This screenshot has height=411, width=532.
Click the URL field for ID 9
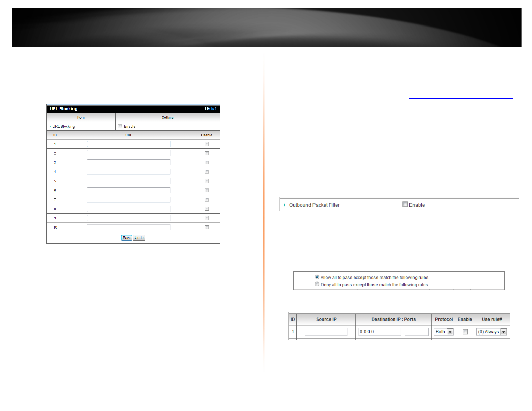tap(129, 218)
